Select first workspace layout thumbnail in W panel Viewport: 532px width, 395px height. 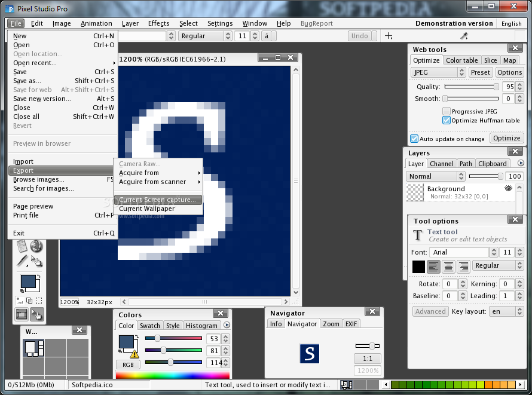[33, 348]
